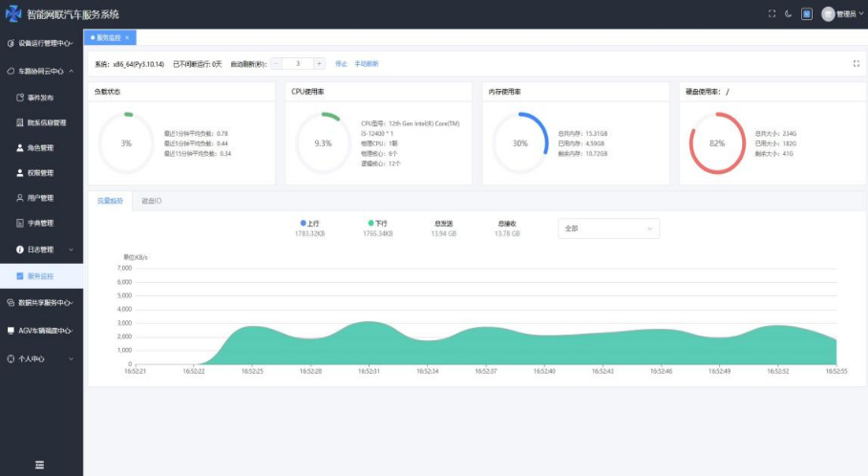Open 事件发布 in the sidebar

coord(41,97)
